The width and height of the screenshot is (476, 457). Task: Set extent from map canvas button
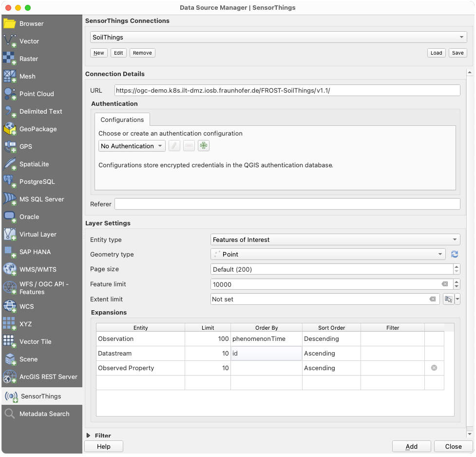[x=448, y=299]
